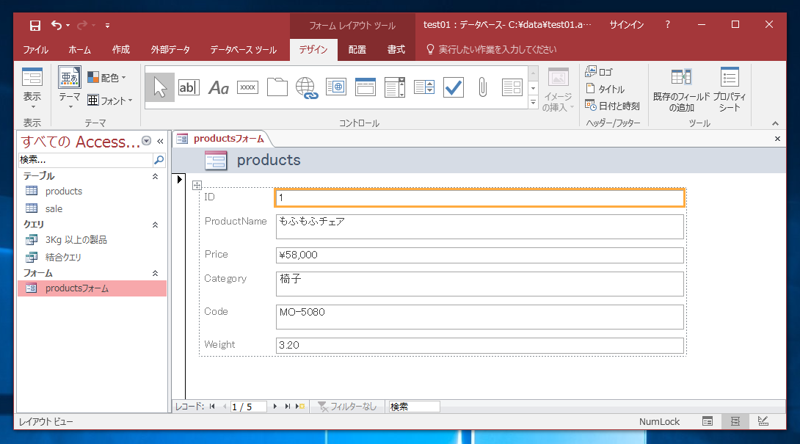Open the Quick Access Toolbar customize arrow

coord(107,25)
